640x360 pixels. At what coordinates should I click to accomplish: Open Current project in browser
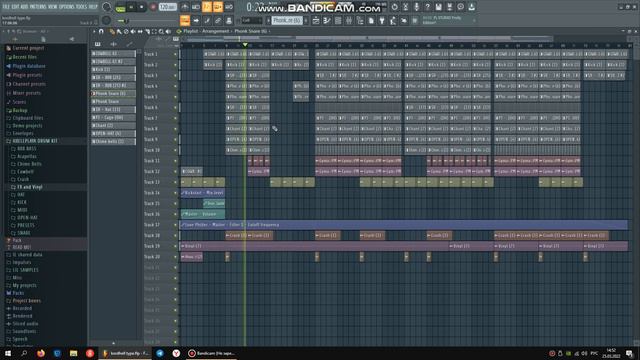pos(28,48)
